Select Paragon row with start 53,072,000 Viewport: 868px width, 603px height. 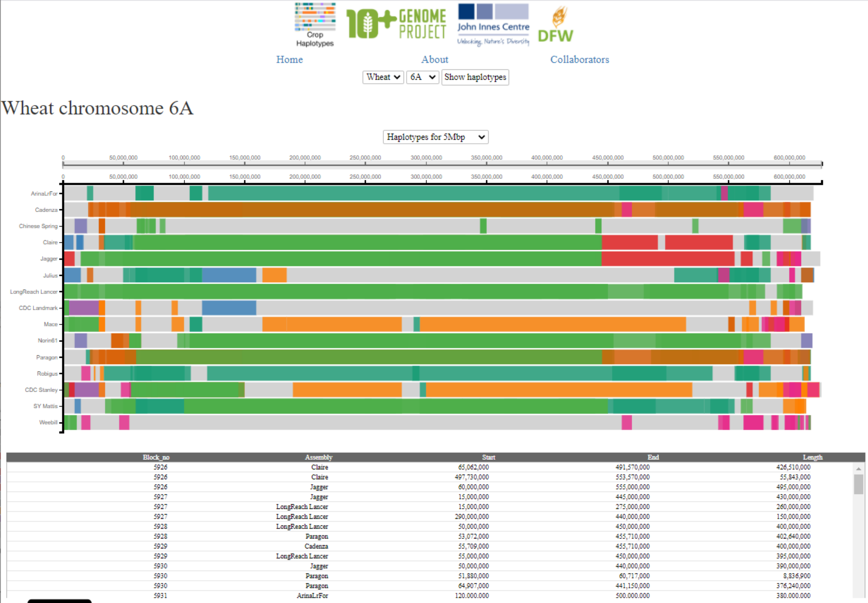[430, 536]
